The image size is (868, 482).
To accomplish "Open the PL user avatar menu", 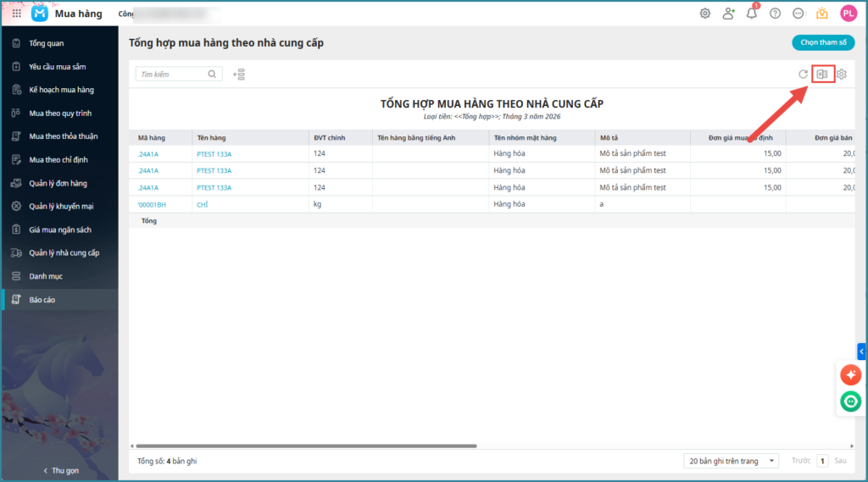I will 848,14.
